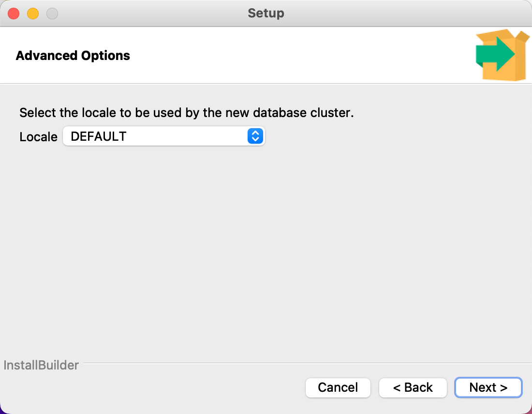
Task: Click the grayed-out zoom window button
Action: 52,14
